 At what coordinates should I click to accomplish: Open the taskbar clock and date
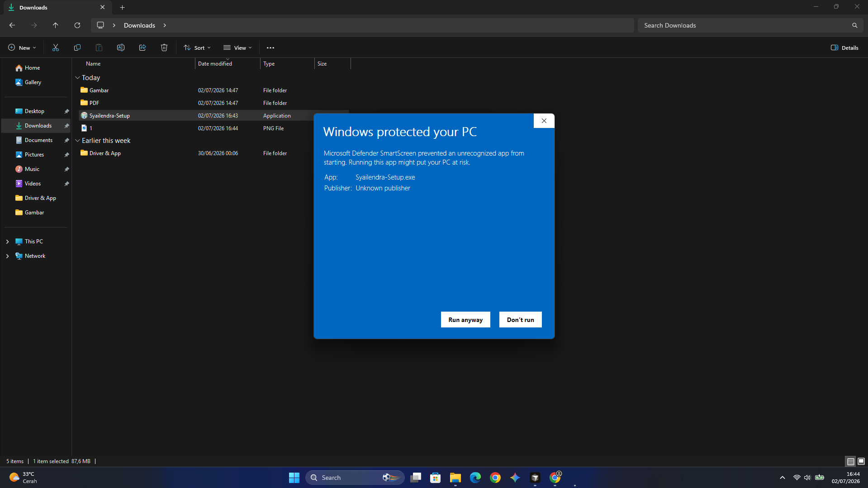coord(846,478)
